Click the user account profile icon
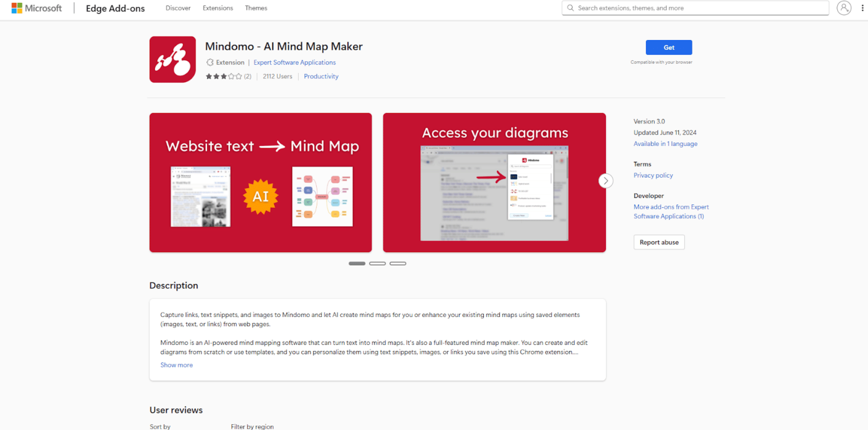868x430 pixels. pos(844,8)
